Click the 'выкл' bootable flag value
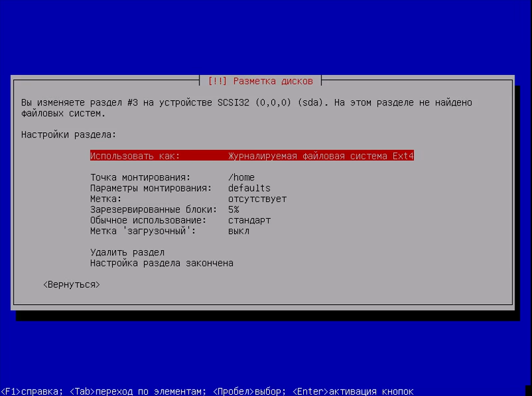The height and width of the screenshot is (396, 532). pyautogui.click(x=239, y=231)
